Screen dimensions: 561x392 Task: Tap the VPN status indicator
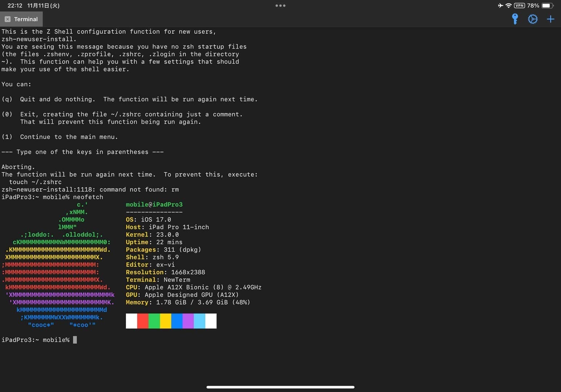[519, 5]
